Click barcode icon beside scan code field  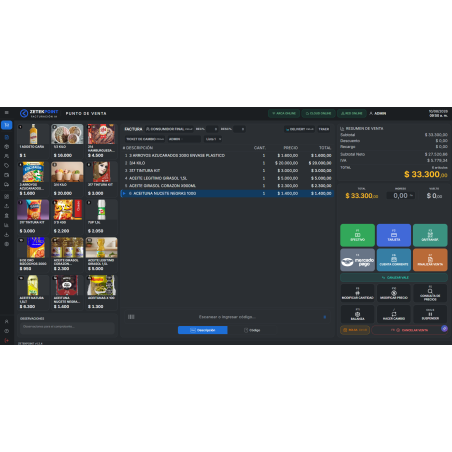[131, 317]
